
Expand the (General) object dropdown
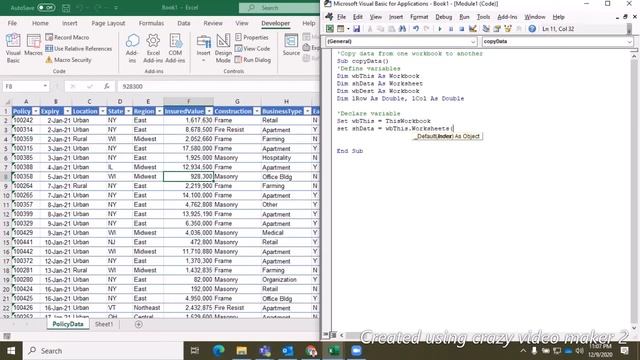tap(473, 42)
